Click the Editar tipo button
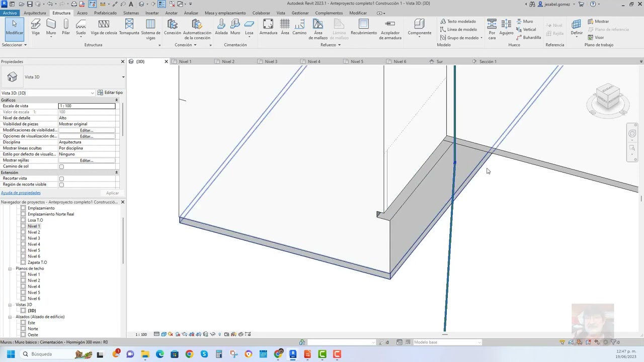The image size is (644, 362). pos(110,93)
